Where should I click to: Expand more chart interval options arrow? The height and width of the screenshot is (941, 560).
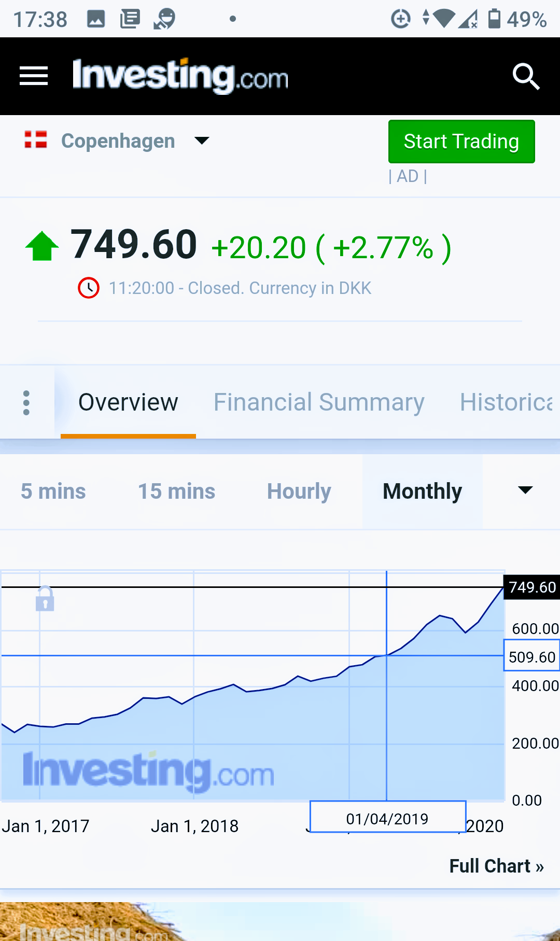525,490
